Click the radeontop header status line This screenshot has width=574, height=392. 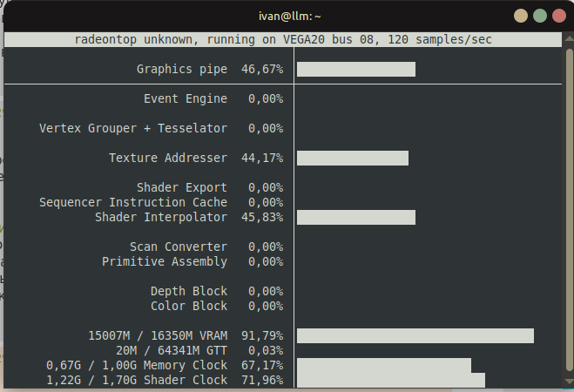283,39
